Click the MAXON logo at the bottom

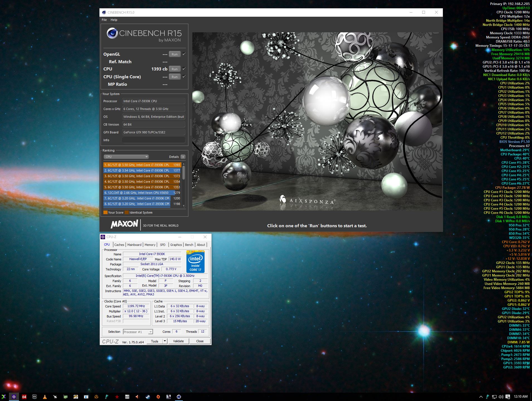pyautogui.click(x=124, y=224)
